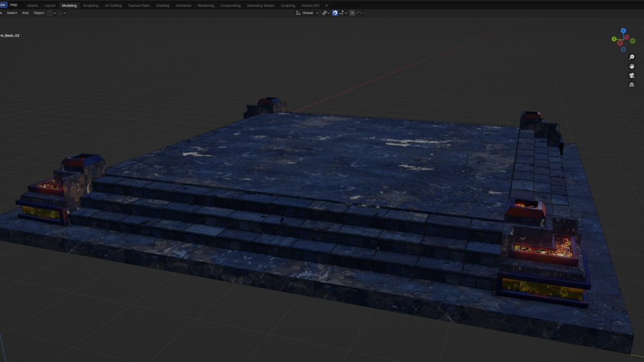
Task: Open the first header icon dropdown after Object
Action: point(52,13)
